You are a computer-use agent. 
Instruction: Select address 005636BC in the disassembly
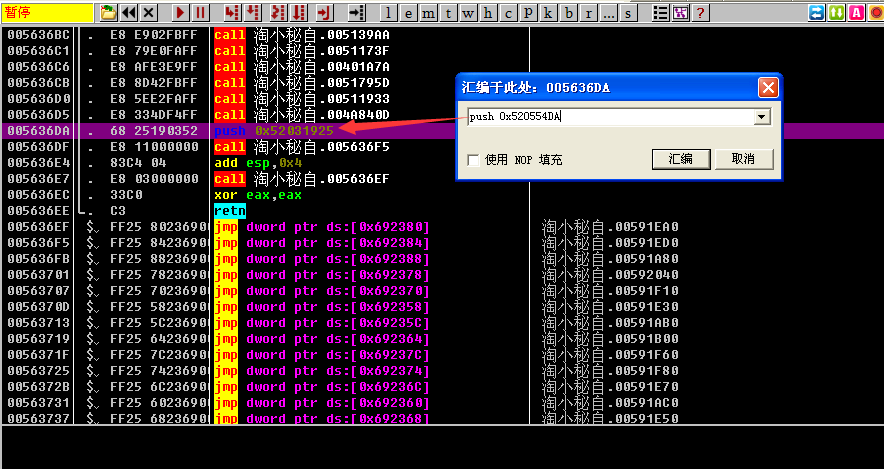[38, 35]
